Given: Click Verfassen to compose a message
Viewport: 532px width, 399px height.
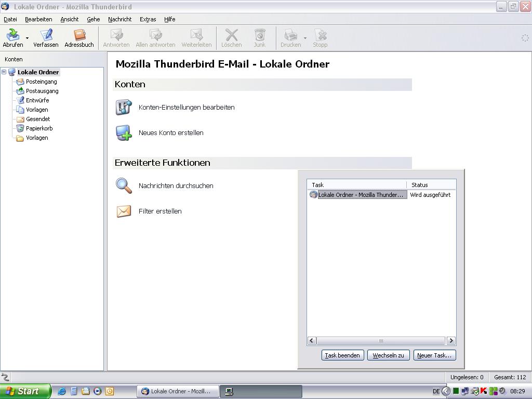Looking at the screenshot, I should tap(46, 38).
